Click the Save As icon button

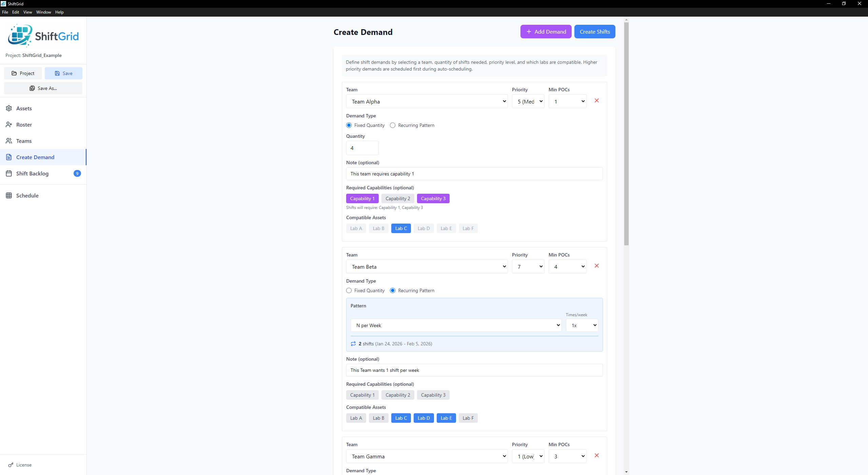point(32,88)
